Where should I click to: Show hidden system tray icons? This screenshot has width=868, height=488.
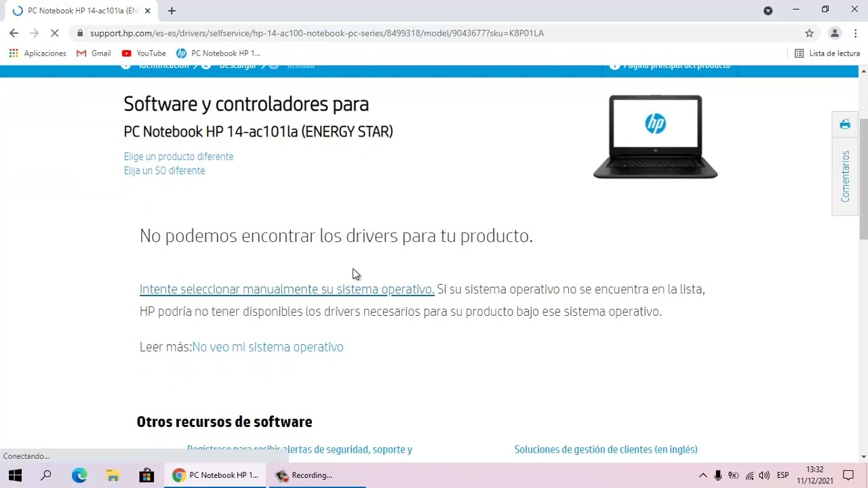pos(703,475)
